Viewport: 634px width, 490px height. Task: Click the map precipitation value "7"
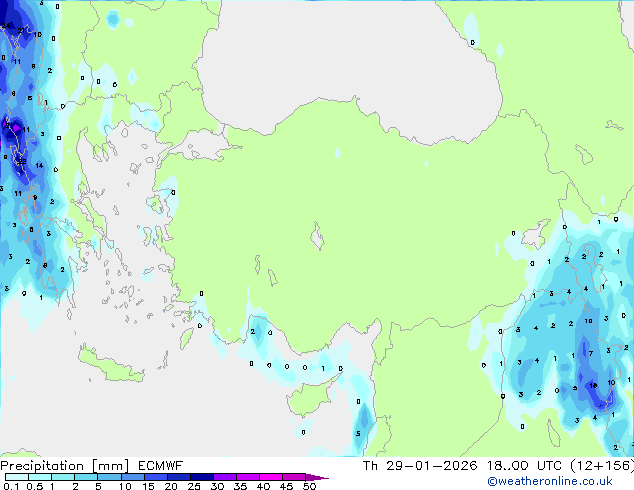(591, 353)
